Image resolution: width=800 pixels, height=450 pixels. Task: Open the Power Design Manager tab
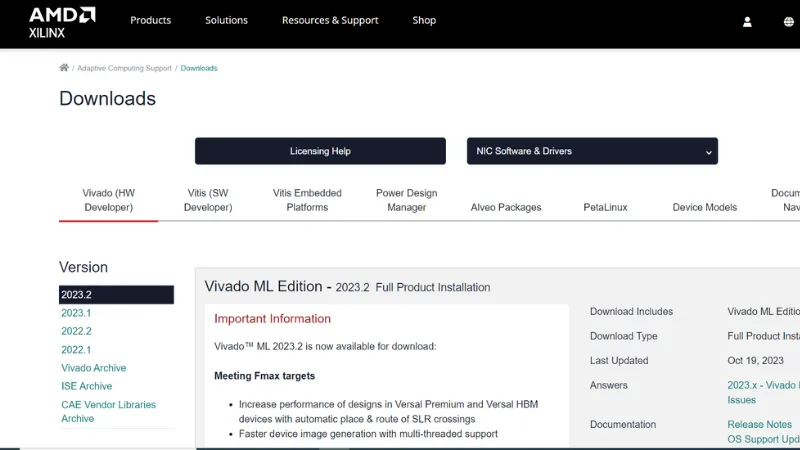406,200
